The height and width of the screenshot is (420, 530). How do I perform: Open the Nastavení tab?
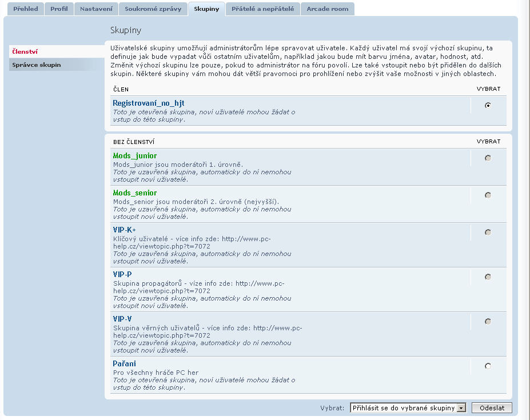pos(96,9)
